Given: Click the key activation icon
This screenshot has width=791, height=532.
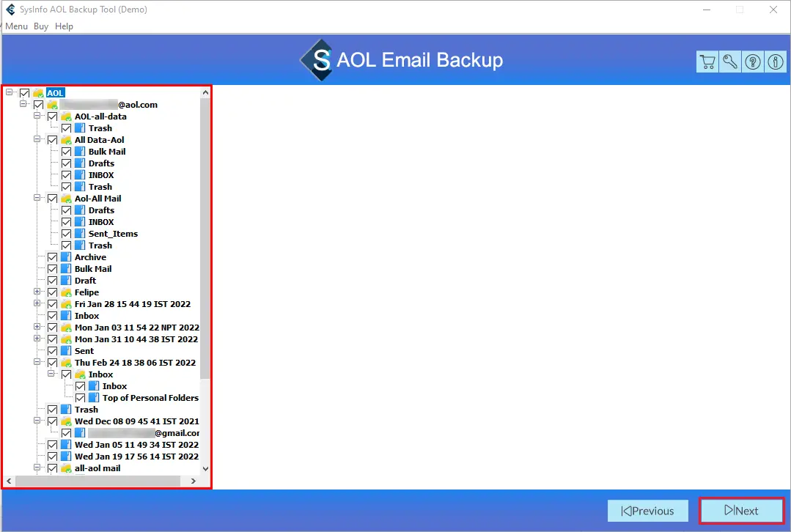Looking at the screenshot, I should pos(730,62).
